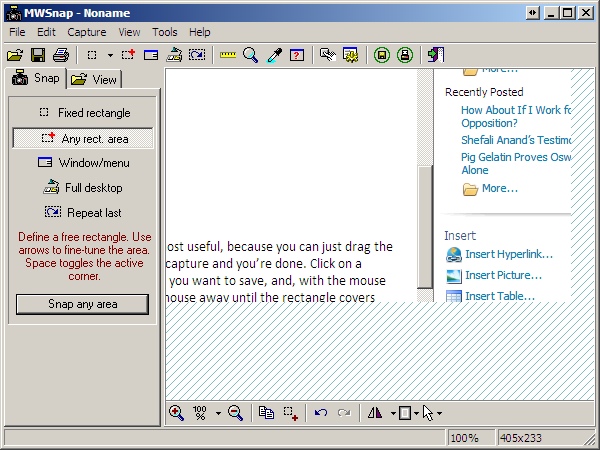Open the magnifier zoom tool
This screenshot has width=600, height=450.
pos(251,55)
